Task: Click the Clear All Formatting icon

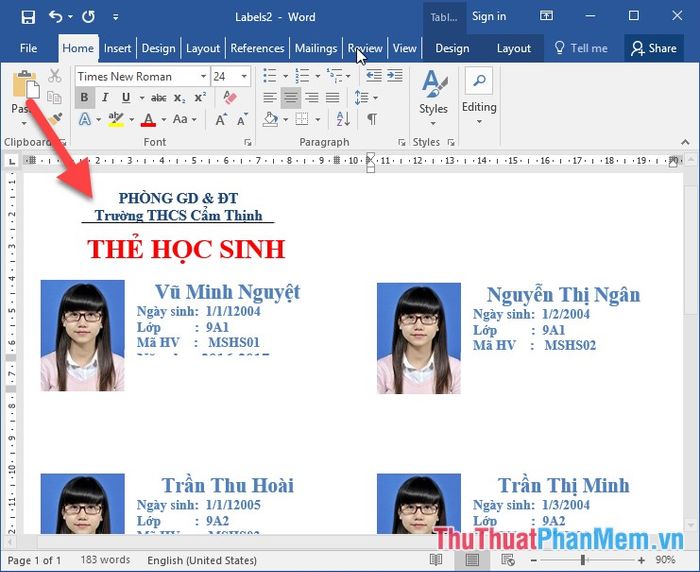Action: coord(230,98)
